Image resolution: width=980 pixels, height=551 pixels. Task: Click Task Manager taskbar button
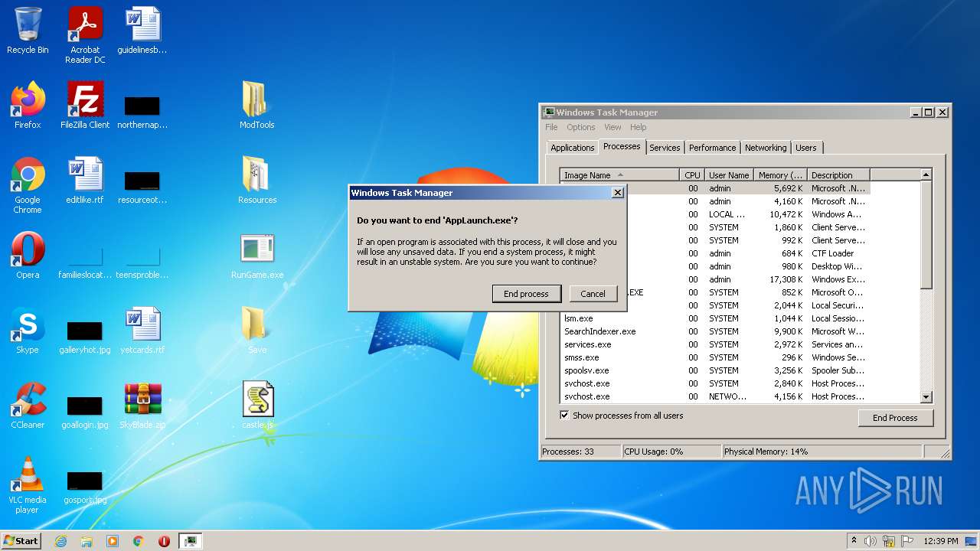tap(190, 541)
